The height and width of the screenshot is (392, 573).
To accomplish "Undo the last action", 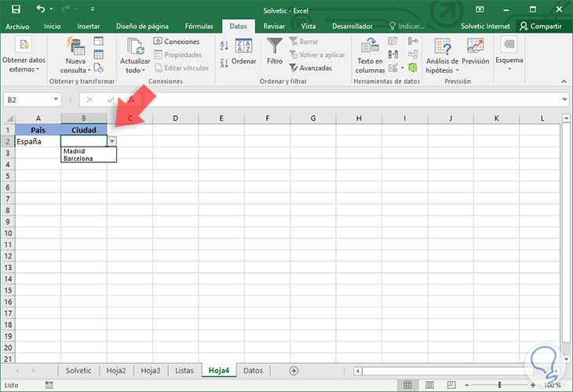I will pos(40,9).
